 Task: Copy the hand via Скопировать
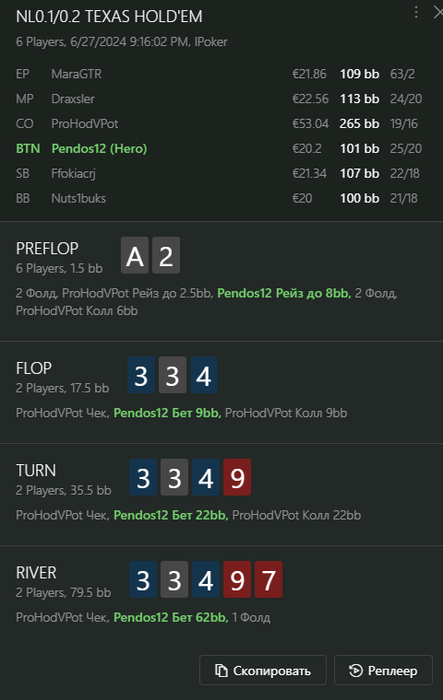coord(263,670)
